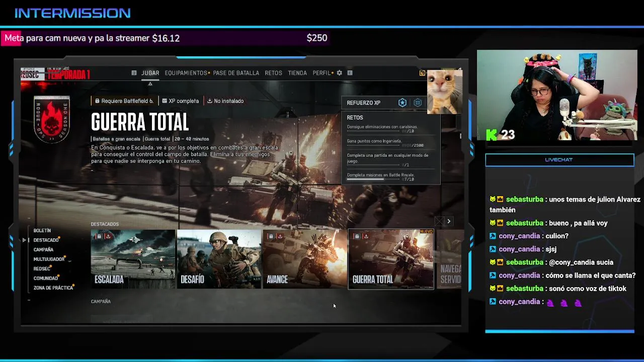Click the cat picture overlay
644x362 pixels.
(x=445, y=92)
